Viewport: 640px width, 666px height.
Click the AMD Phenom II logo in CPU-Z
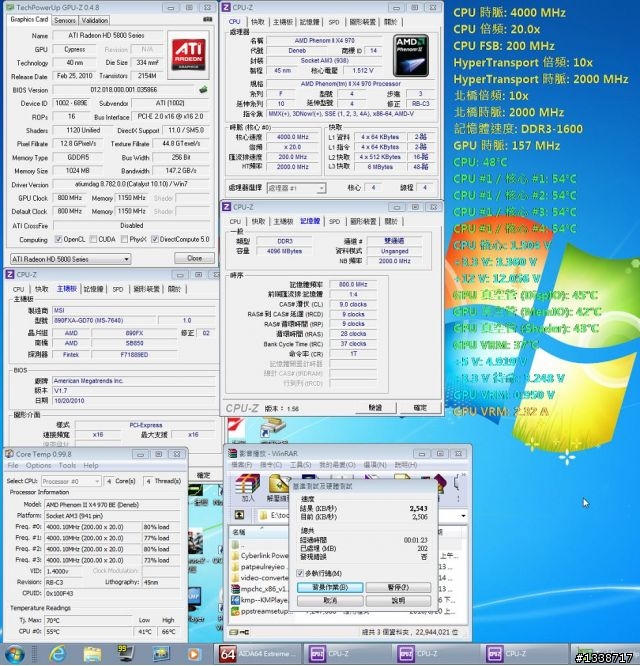411,56
